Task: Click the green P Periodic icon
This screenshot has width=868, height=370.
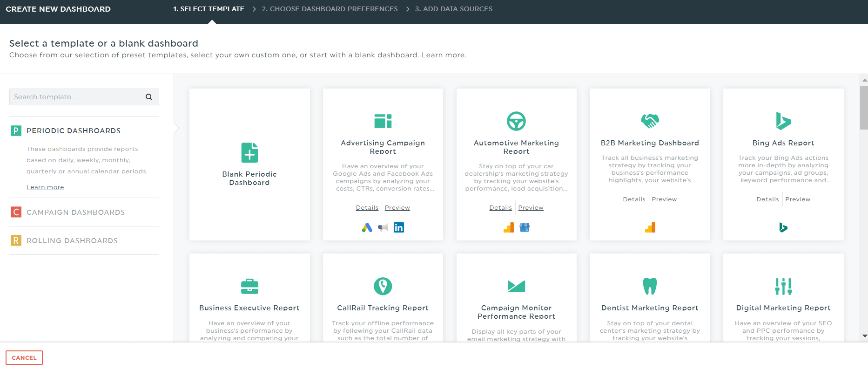Action: coord(16,130)
